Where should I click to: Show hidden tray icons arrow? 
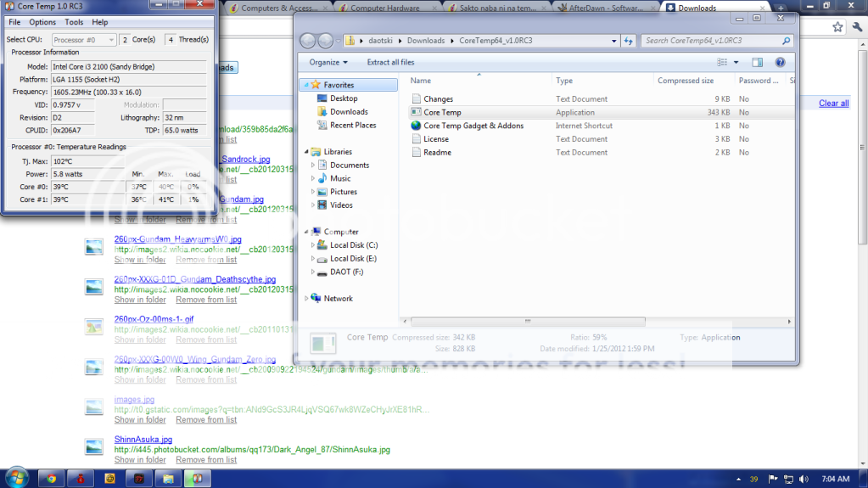tap(738, 480)
